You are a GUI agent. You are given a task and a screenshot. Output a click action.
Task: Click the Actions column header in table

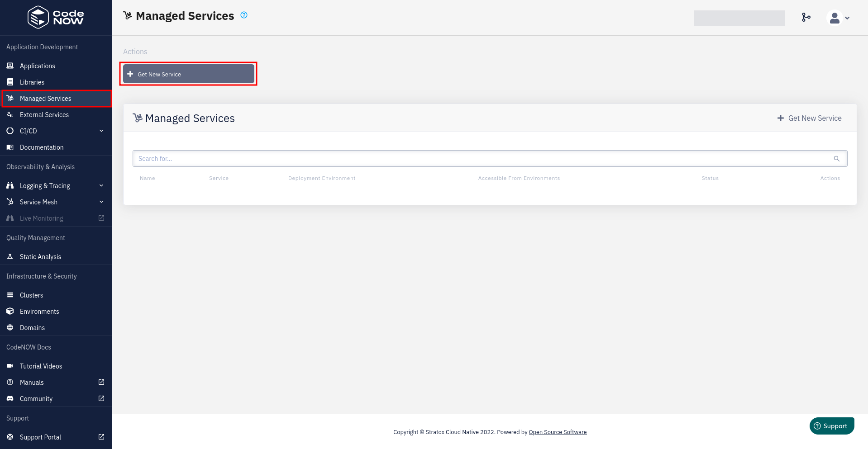[x=830, y=178]
